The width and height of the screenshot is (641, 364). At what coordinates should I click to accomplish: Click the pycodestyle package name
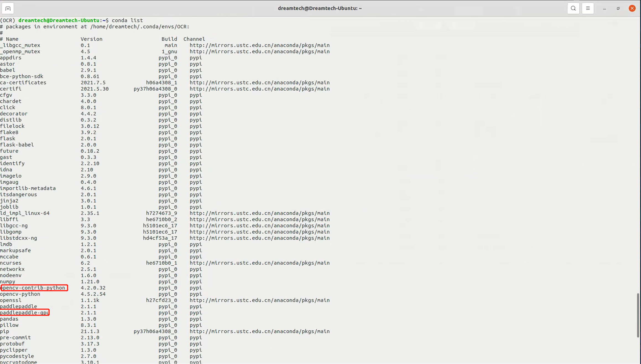tap(17, 356)
